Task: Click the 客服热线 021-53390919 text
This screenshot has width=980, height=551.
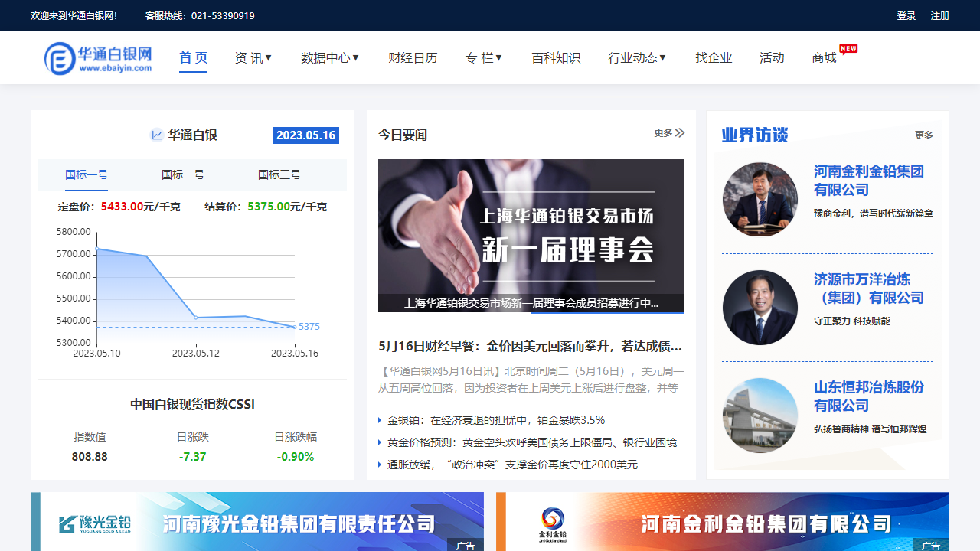Action: (x=200, y=15)
